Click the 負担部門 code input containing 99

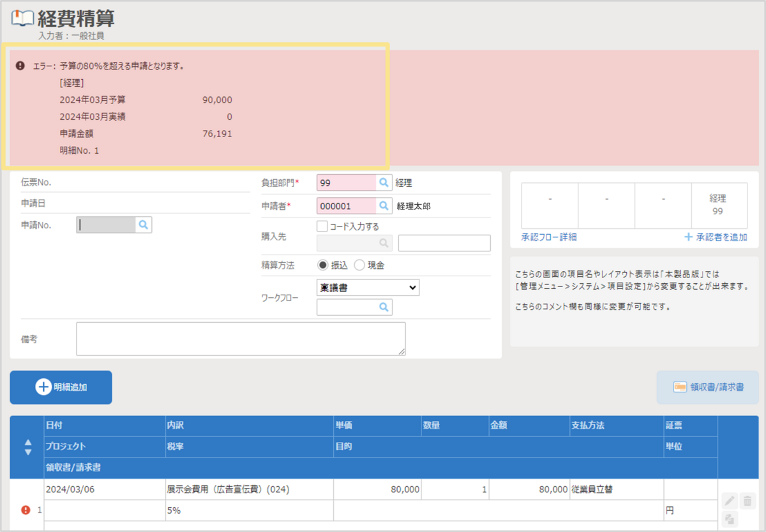coord(347,183)
